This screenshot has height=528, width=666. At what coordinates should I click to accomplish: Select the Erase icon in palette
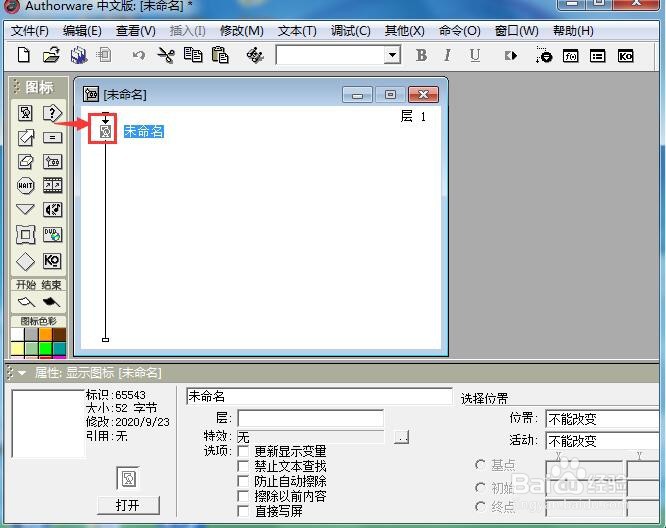[x=25, y=161]
